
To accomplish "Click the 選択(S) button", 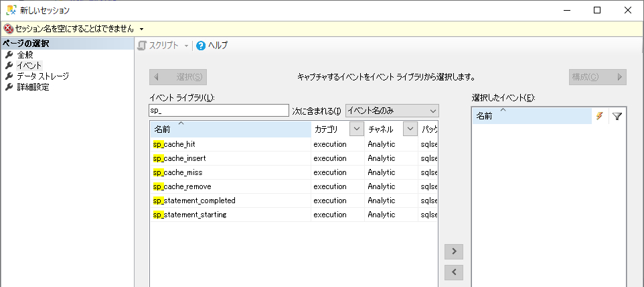I will (x=178, y=77).
